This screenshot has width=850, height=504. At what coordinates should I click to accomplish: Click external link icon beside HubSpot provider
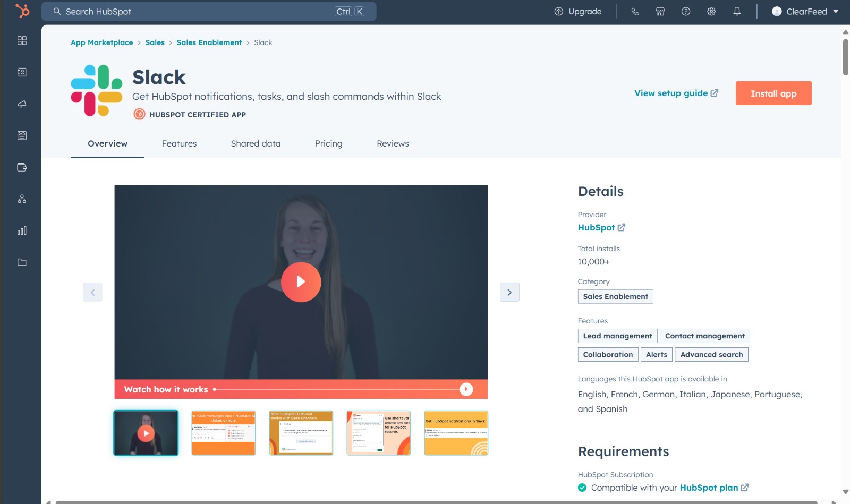622,227
